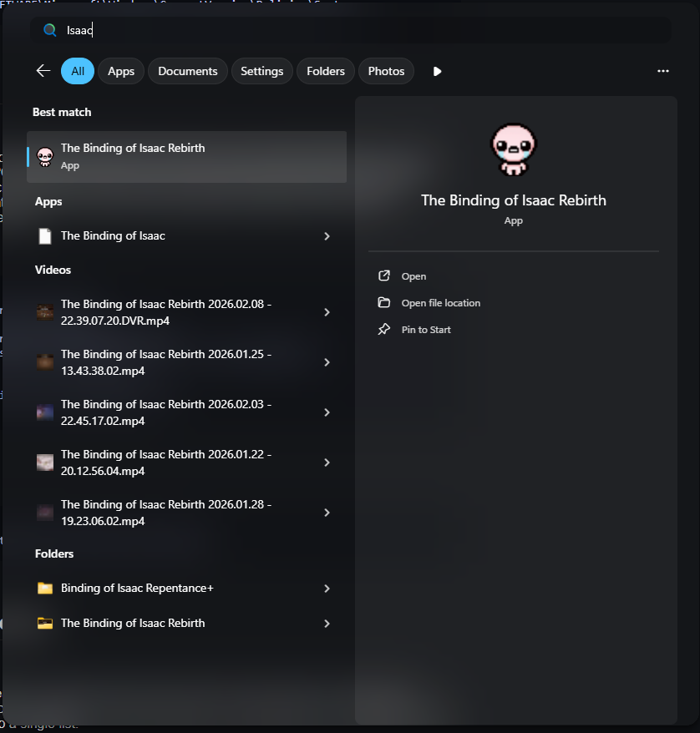Click the search box containing Isaac
The height and width of the screenshot is (733, 700).
[351, 30]
